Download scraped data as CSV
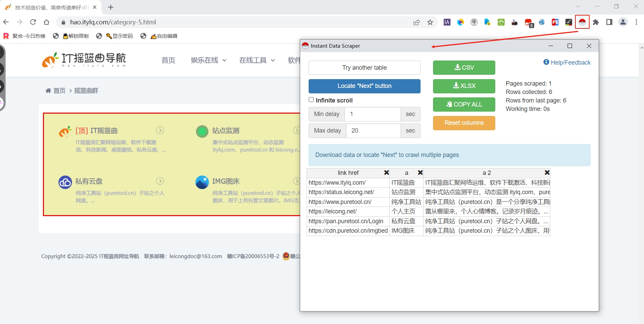The height and width of the screenshot is (324, 644). [x=463, y=68]
